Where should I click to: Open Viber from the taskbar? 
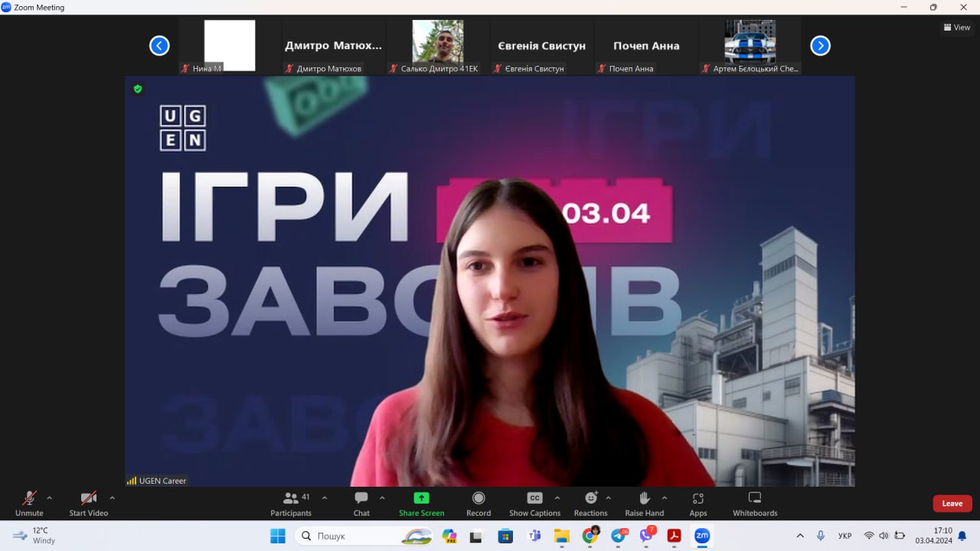pyautogui.click(x=647, y=536)
